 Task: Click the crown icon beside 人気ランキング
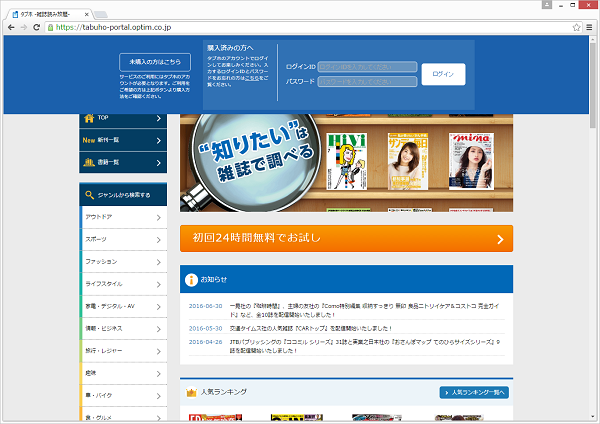coord(191,392)
